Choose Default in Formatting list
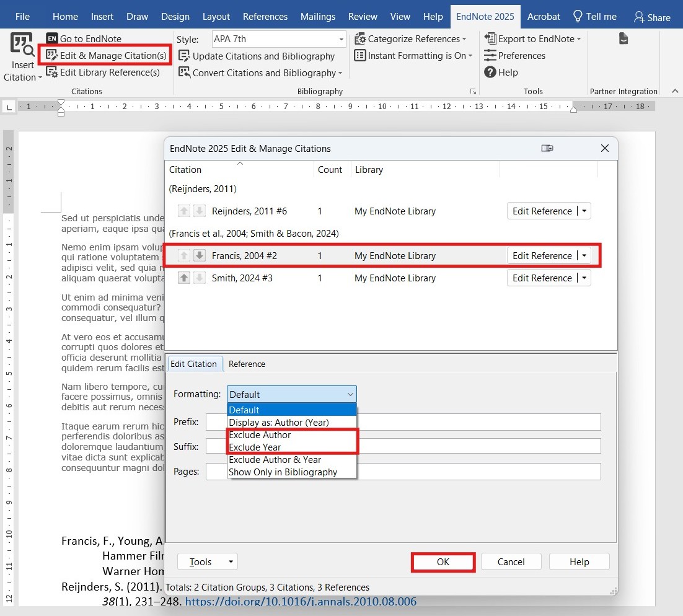 291,410
